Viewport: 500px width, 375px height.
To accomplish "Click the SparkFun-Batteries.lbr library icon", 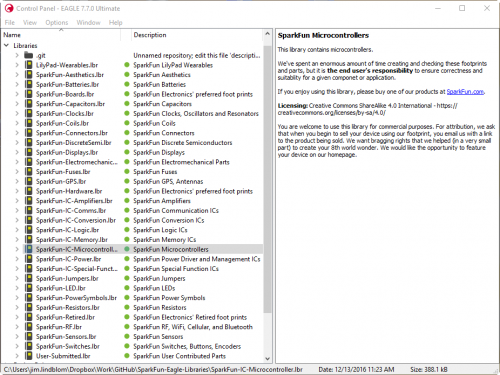I will 29,84.
